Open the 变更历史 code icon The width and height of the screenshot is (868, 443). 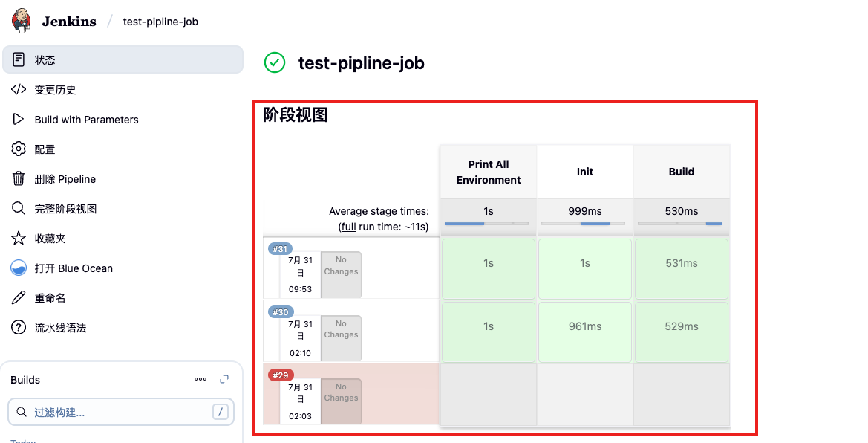click(x=19, y=90)
